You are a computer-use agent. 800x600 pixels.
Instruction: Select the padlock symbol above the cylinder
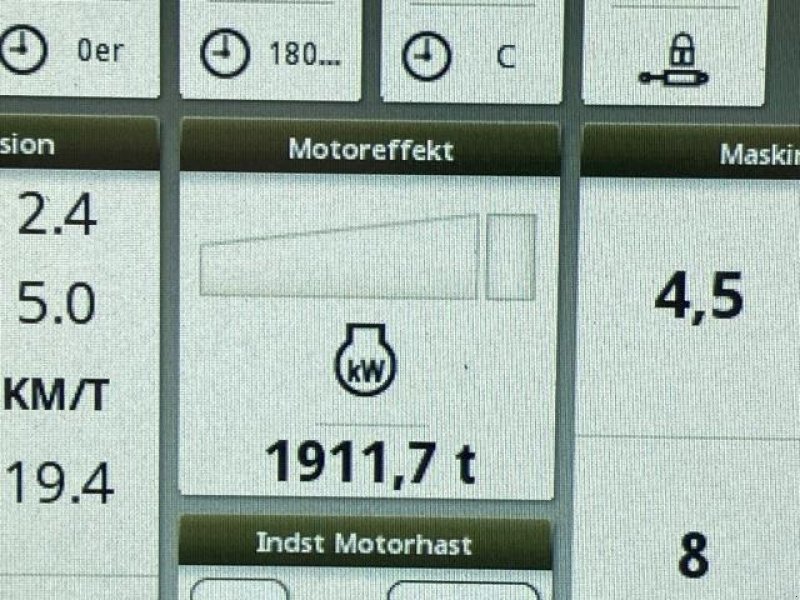pos(681,49)
